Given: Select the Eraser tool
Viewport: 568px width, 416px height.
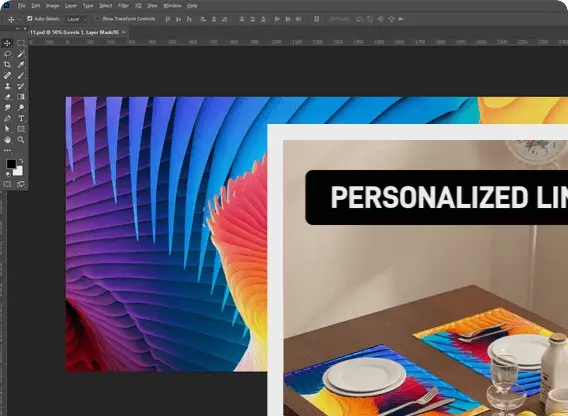Looking at the screenshot, I should coord(7,97).
